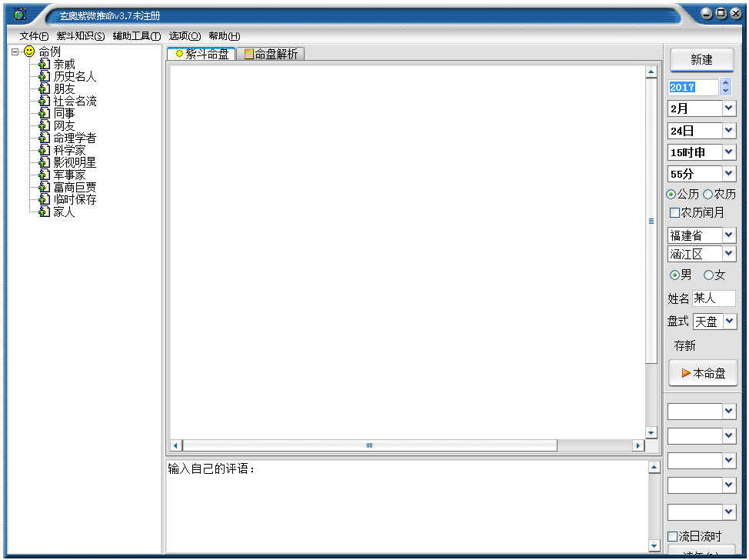This screenshot has height=560, width=749.
Task: Click the folder icon beside 命理学者
Action: click(x=44, y=138)
